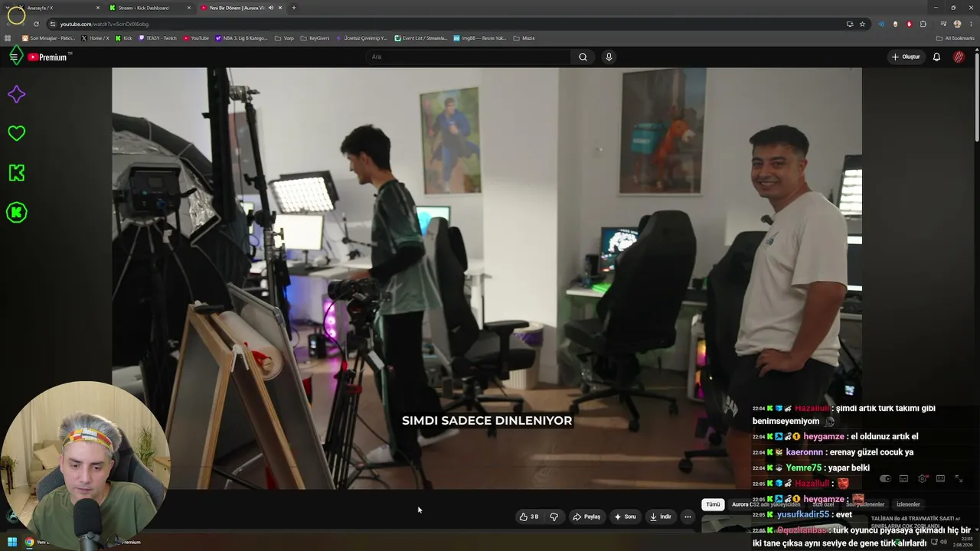Open a new browser tab
Image resolution: width=980 pixels, height=551 pixels.
[294, 8]
